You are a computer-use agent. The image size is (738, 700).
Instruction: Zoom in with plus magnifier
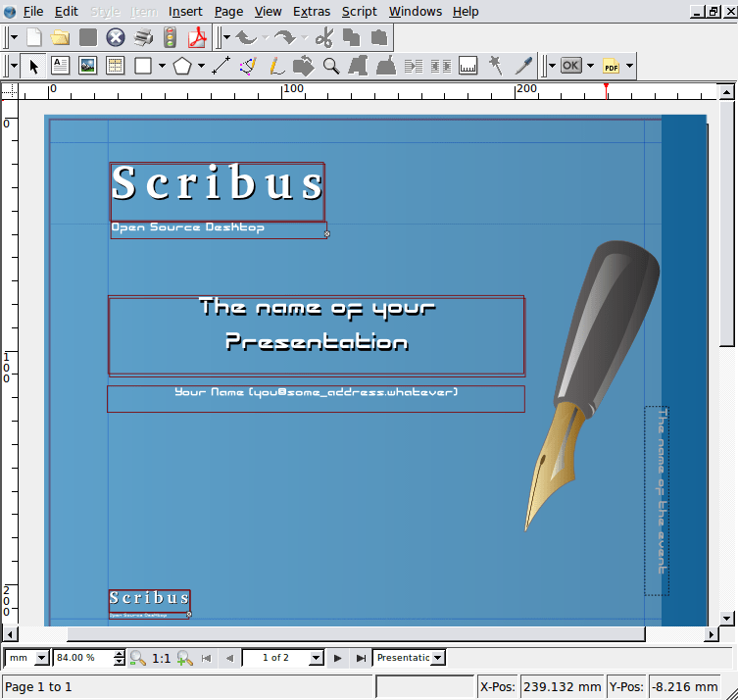point(184,658)
